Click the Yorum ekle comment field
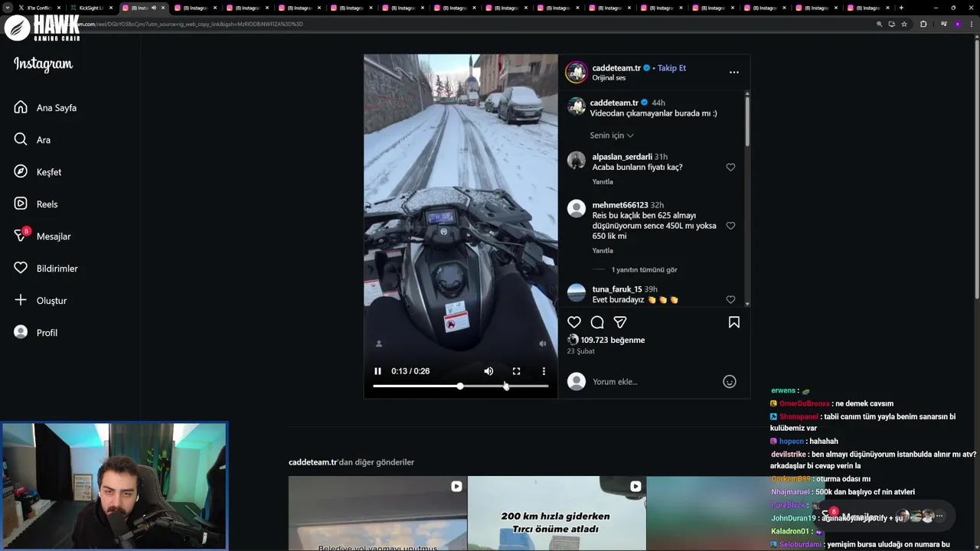The height and width of the screenshot is (551, 980). click(655, 381)
